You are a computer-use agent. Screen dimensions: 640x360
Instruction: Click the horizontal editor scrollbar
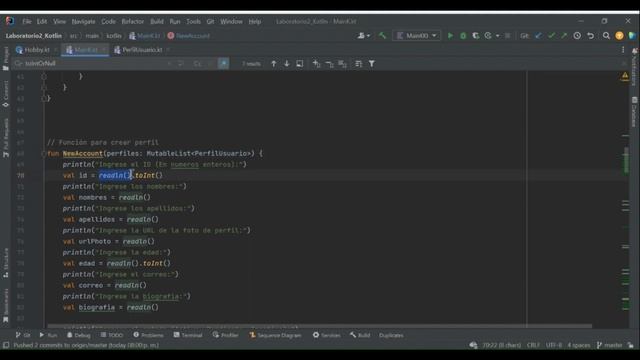coord(320,326)
